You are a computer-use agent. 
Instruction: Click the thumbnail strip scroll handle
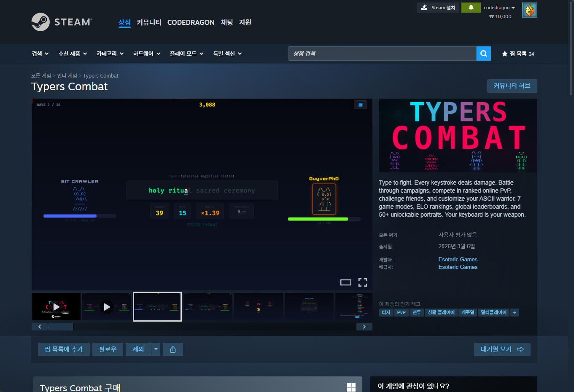[x=61, y=327]
